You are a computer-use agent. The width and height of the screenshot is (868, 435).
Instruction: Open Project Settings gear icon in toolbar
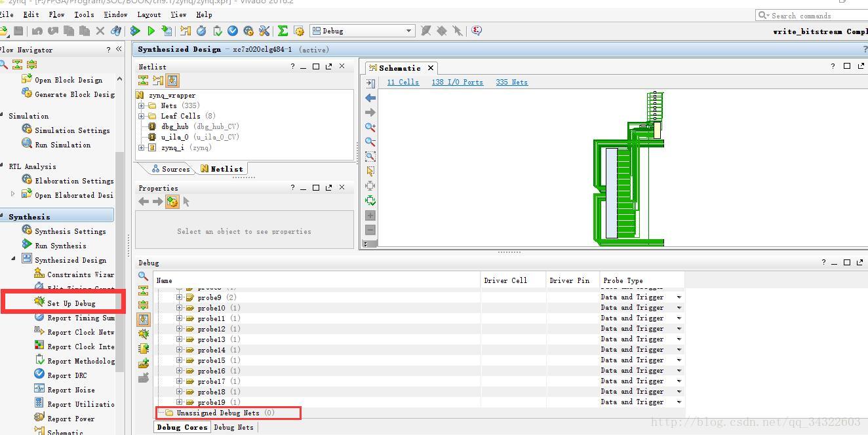coord(248,31)
